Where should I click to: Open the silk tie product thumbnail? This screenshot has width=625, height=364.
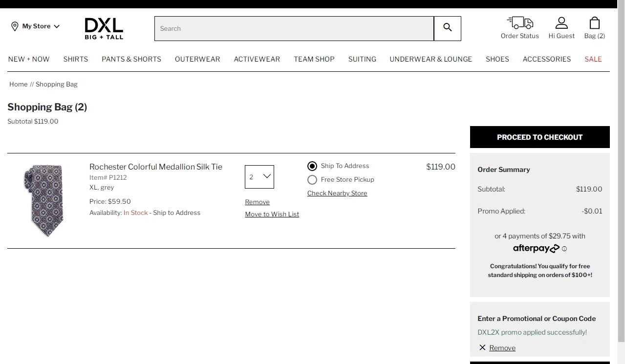(x=44, y=201)
